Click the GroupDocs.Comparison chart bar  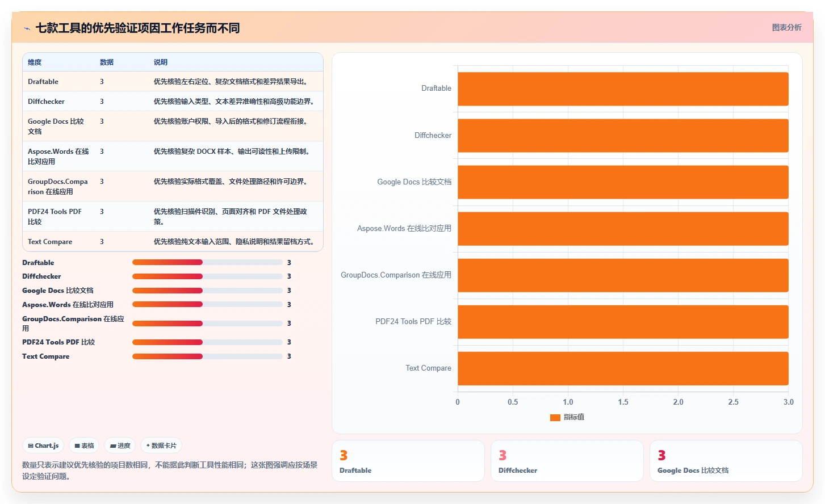pyautogui.click(x=623, y=275)
